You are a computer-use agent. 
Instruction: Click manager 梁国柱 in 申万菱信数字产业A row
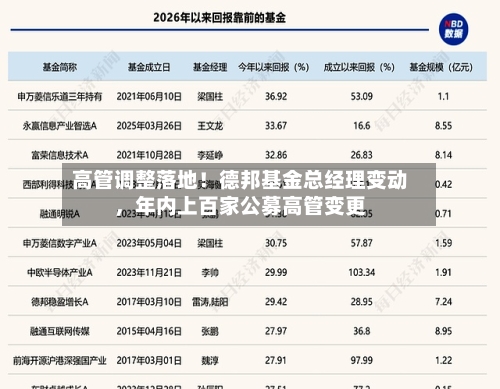pos(210,243)
